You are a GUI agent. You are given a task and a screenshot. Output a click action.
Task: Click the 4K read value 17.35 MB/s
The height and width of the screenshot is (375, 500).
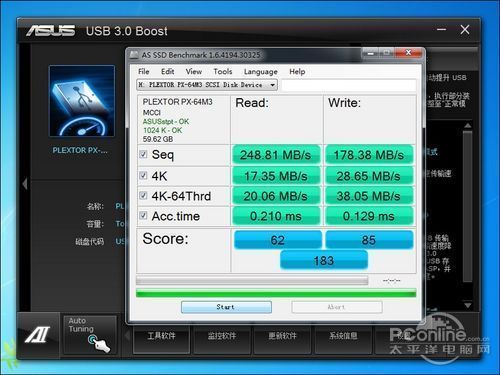pyautogui.click(x=276, y=176)
